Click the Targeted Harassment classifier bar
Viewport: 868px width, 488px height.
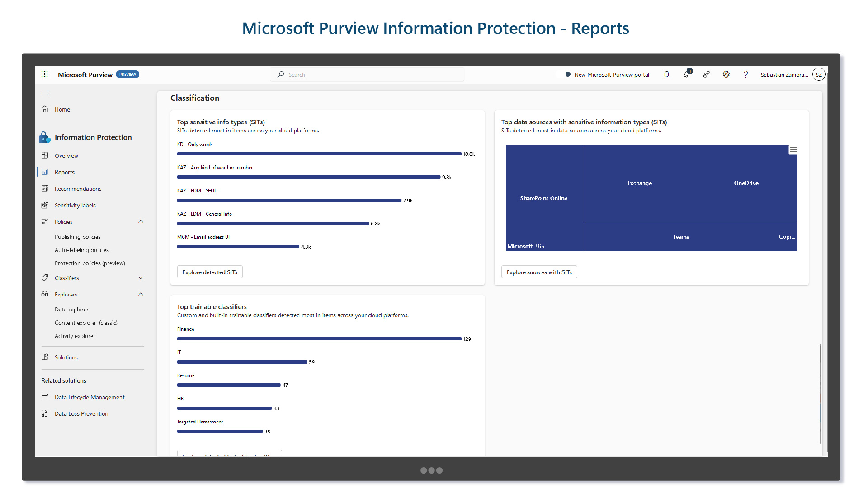(x=220, y=432)
